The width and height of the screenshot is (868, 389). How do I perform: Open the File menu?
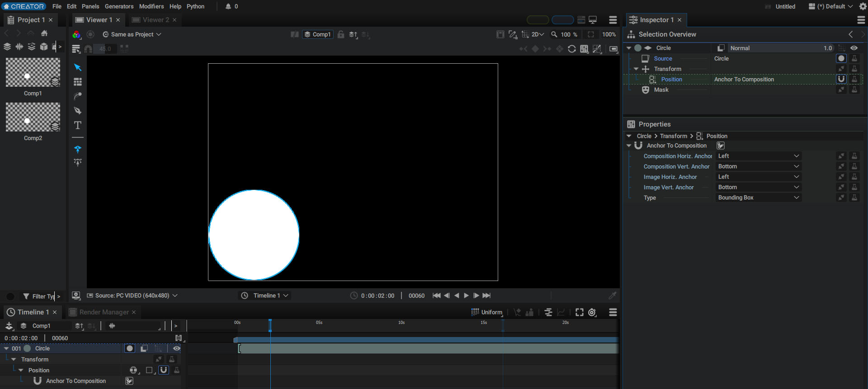click(x=57, y=6)
